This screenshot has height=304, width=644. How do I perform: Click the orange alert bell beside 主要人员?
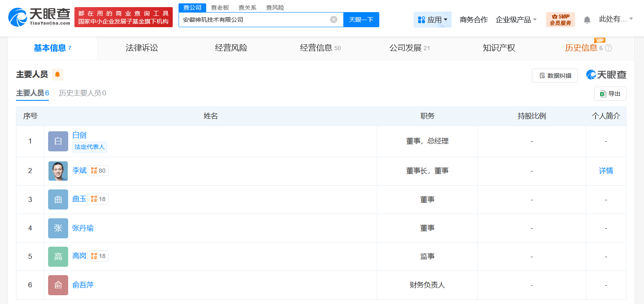[58, 74]
